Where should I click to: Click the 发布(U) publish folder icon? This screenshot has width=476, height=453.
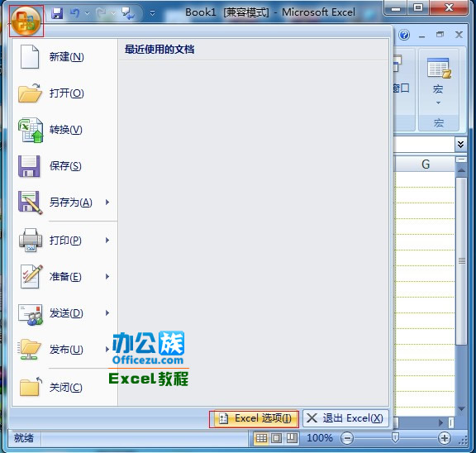pos(30,350)
